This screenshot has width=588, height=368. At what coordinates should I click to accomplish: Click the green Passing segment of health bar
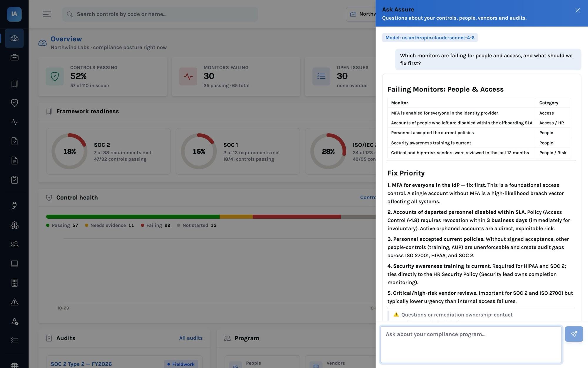133,217
